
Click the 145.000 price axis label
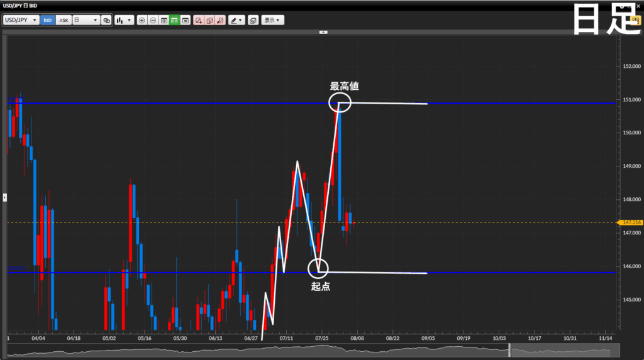pyautogui.click(x=631, y=300)
